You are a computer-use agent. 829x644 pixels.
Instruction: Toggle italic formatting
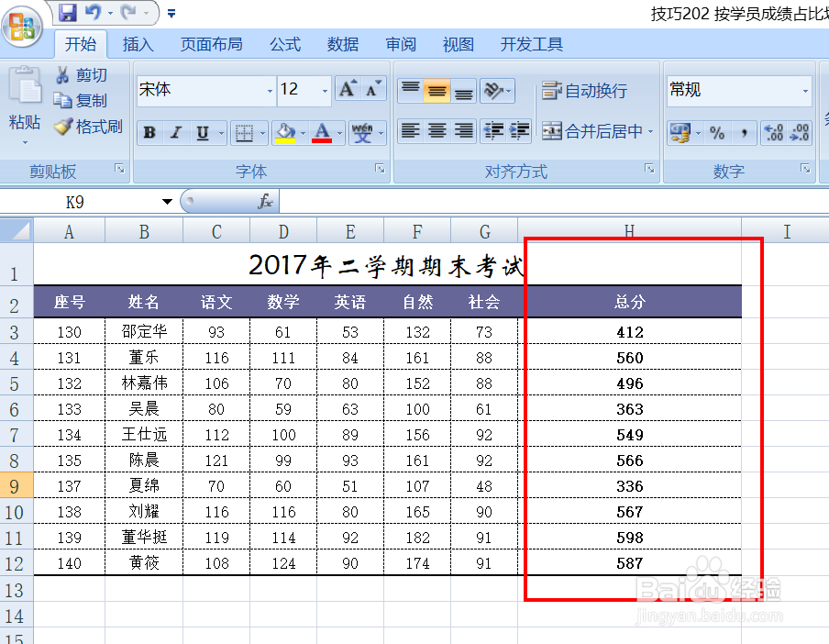coord(174,132)
